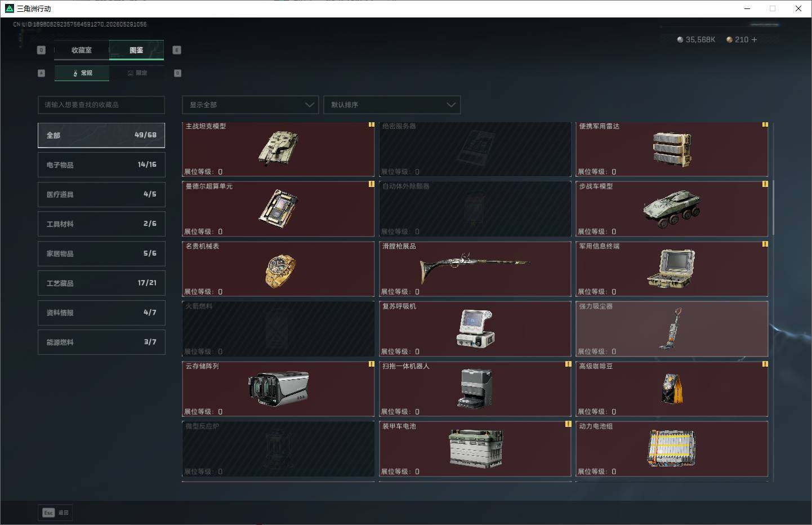Choose the 动力电池组 battery pack icon

pyautogui.click(x=671, y=448)
